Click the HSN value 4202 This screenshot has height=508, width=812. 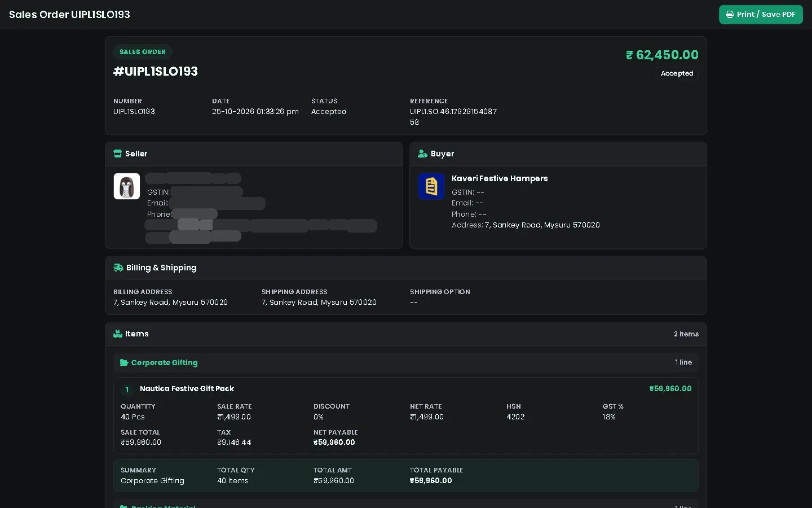click(x=515, y=417)
